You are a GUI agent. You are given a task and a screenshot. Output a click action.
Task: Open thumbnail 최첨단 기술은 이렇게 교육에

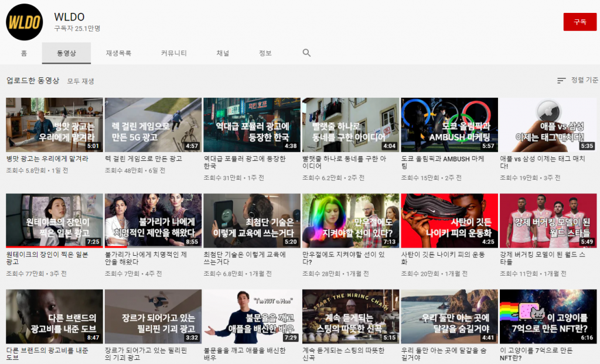coord(252,221)
